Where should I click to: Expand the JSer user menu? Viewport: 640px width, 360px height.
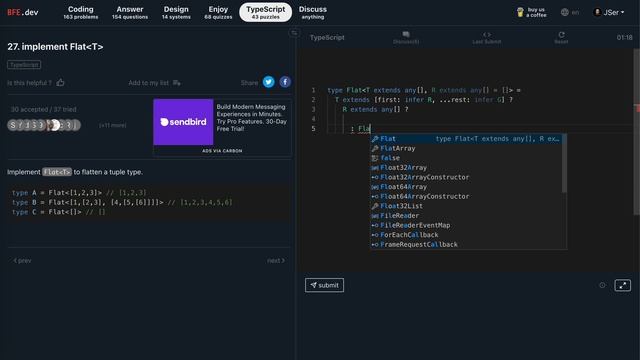coord(609,12)
